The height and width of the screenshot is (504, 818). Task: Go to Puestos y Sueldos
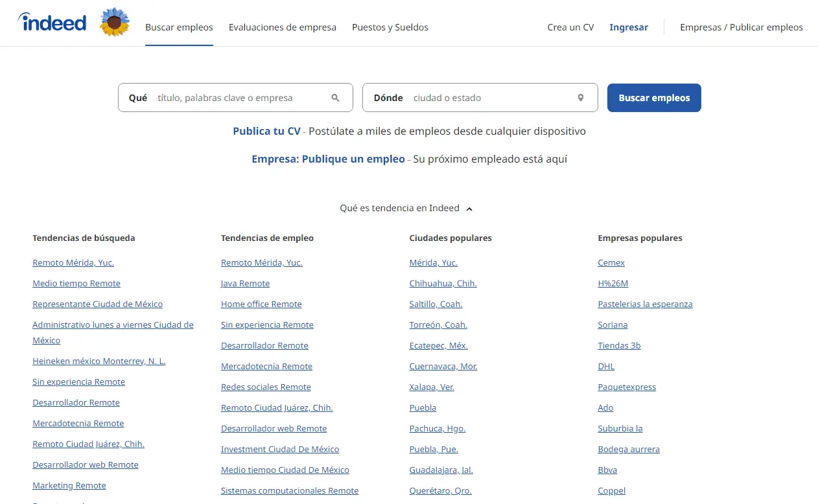click(x=390, y=27)
